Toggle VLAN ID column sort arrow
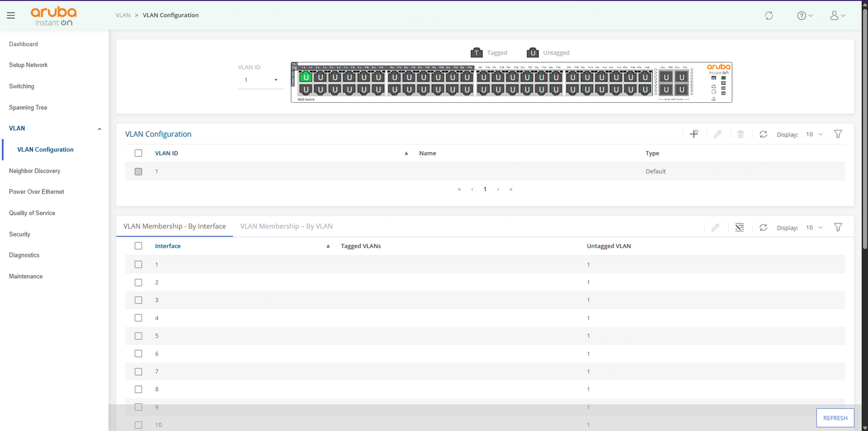 pos(406,153)
